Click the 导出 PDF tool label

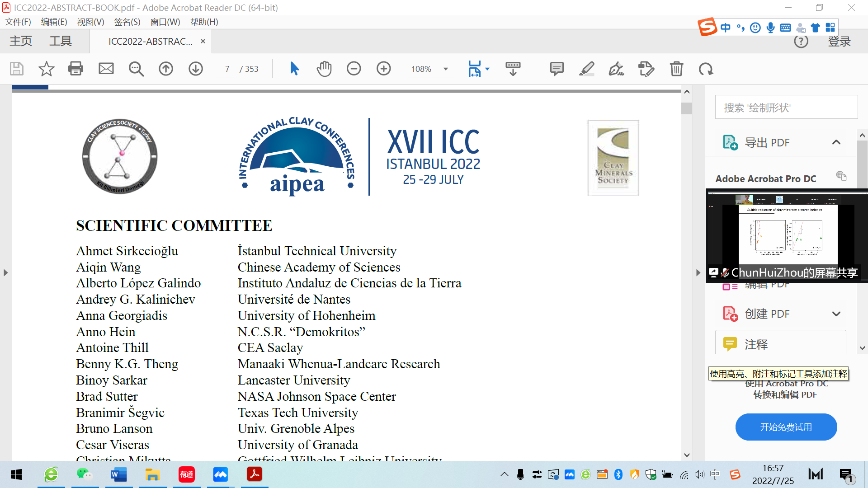pyautogui.click(x=767, y=143)
